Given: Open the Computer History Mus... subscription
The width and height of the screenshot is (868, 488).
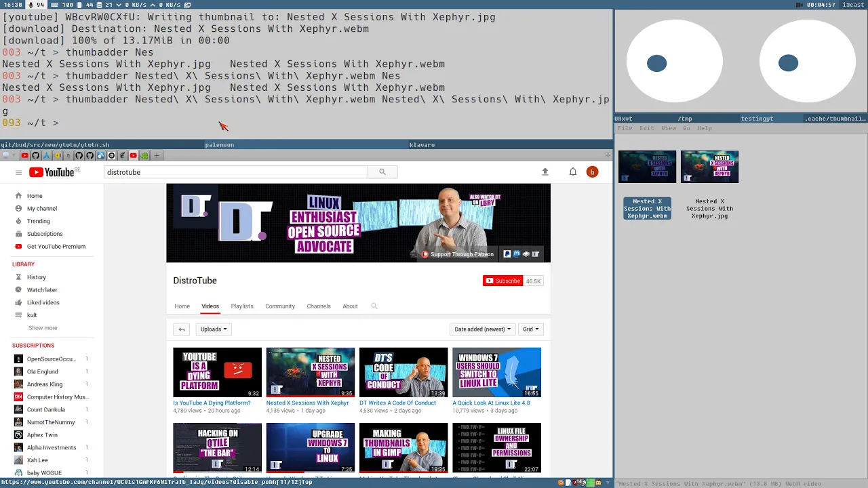Looking at the screenshot, I should (x=58, y=397).
